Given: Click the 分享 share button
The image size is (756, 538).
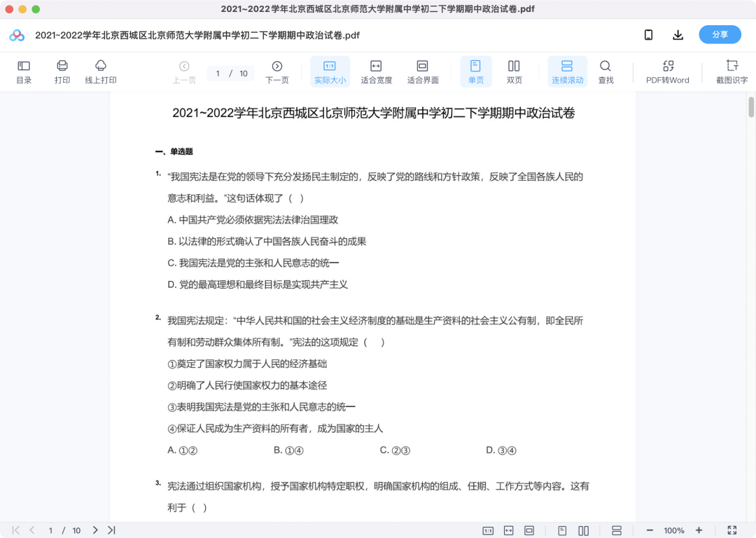Looking at the screenshot, I should coord(720,35).
